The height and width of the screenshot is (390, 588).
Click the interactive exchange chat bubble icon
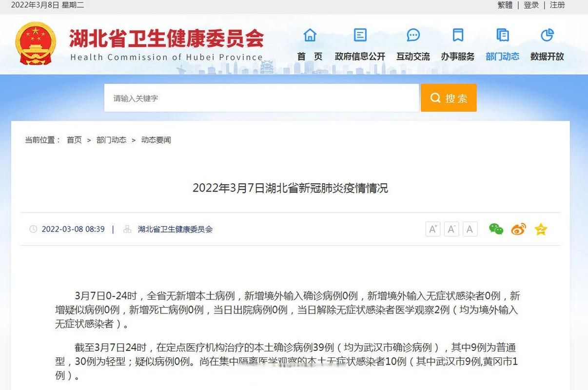pyautogui.click(x=413, y=35)
